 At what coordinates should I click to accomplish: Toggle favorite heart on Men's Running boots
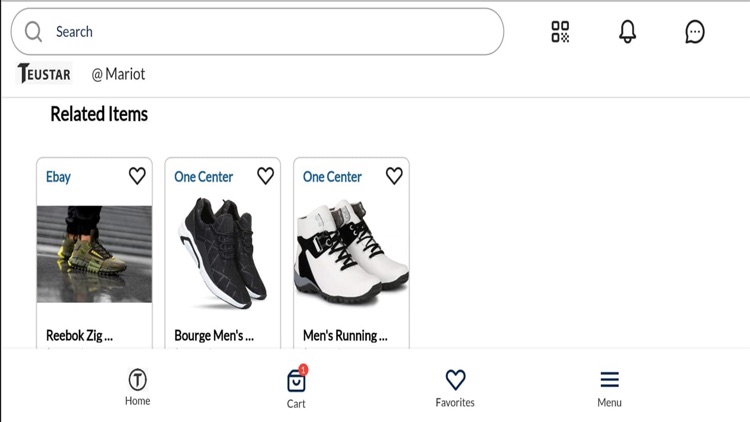coord(394,176)
